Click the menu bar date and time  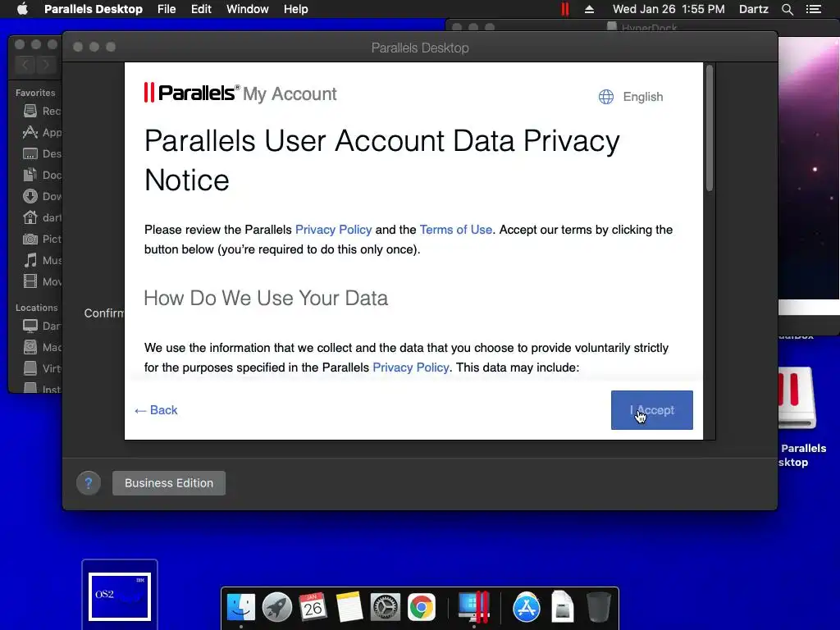669,9
